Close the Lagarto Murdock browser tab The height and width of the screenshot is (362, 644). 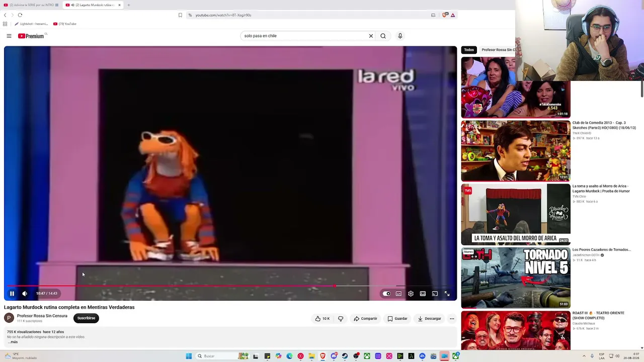pos(119,5)
